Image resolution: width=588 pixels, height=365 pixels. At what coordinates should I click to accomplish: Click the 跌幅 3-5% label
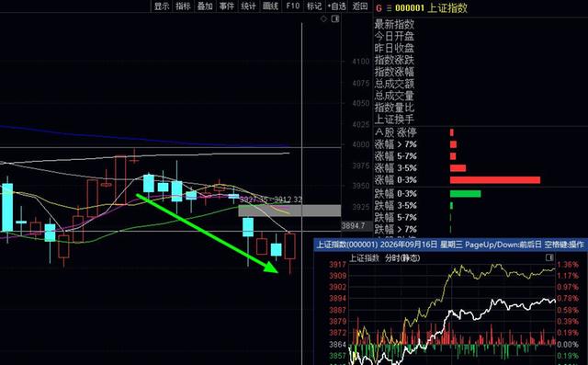(396, 206)
